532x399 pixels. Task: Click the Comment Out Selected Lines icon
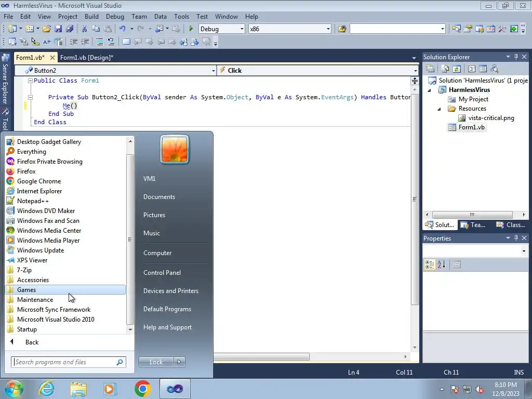(100, 42)
